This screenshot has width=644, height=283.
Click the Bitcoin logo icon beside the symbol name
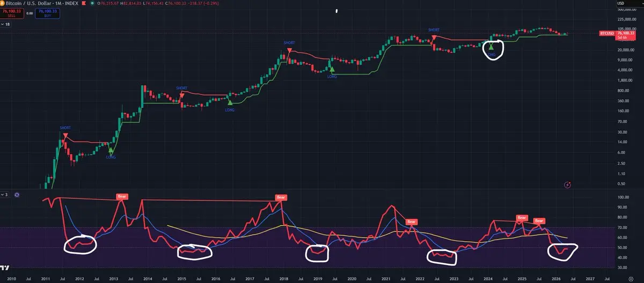point(2,3)
